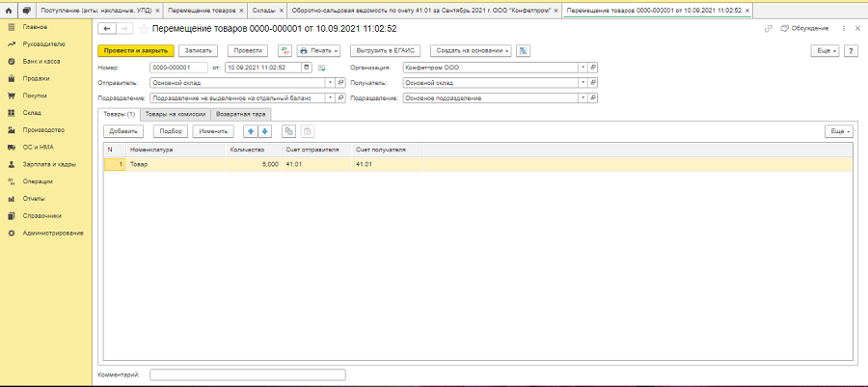This screenshot has height=387, width=868.
Task: Move the row up with the blue arrow
Action: point(251,130)
